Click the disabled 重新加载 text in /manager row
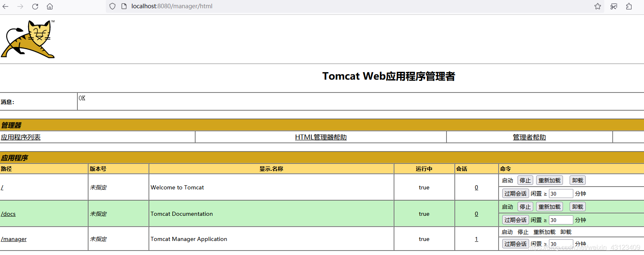 (544, 232)
